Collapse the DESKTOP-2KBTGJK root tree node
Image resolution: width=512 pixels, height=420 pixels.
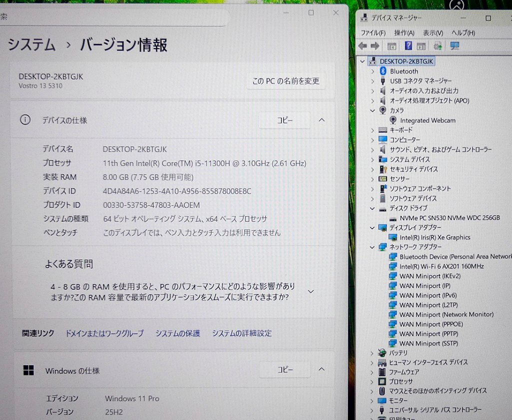tap(362, 61)
